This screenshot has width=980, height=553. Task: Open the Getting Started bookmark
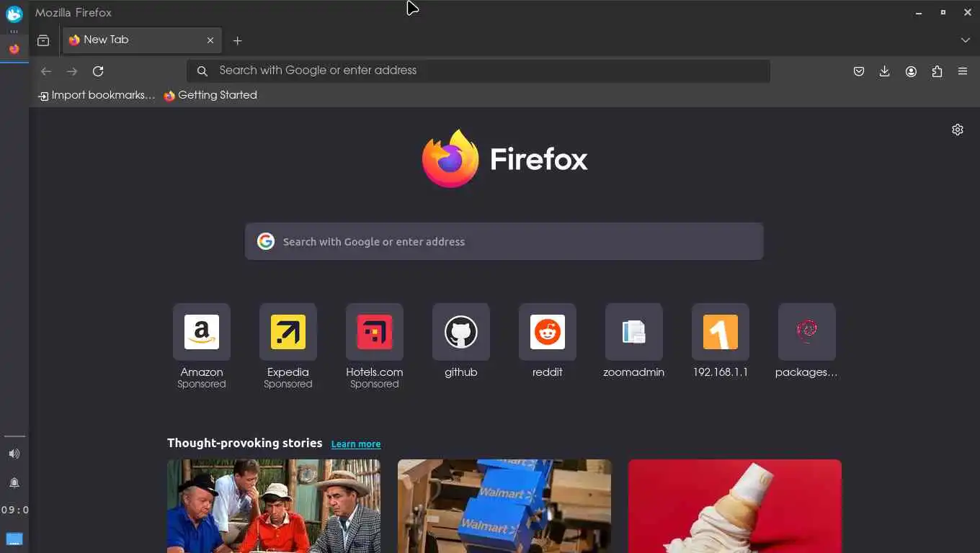(210, 95)
